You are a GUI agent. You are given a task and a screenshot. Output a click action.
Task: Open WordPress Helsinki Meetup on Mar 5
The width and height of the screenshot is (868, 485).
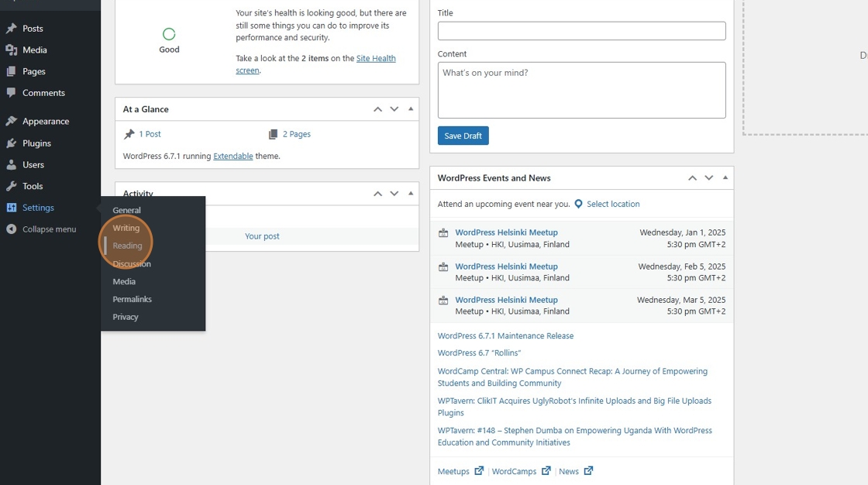507,300
